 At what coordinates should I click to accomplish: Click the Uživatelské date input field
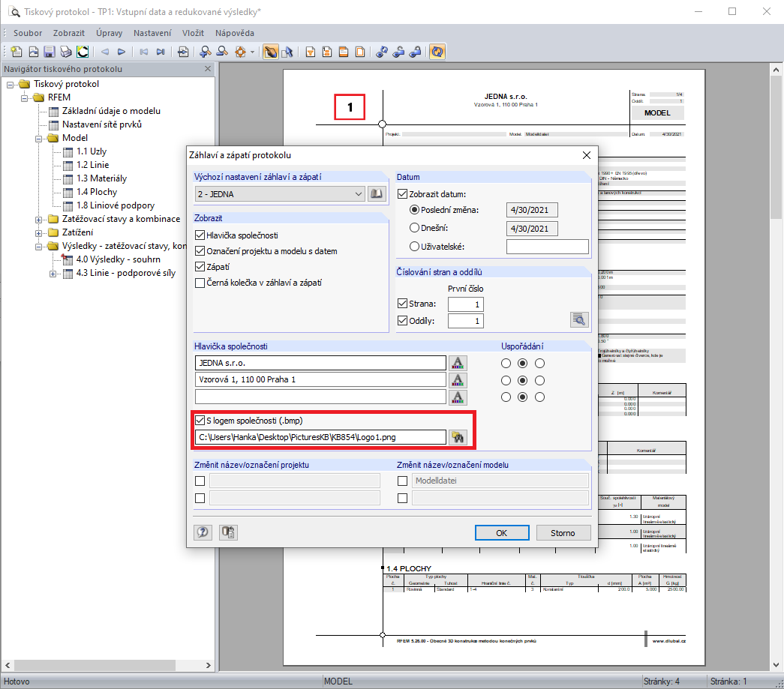[x=547, y=247]
